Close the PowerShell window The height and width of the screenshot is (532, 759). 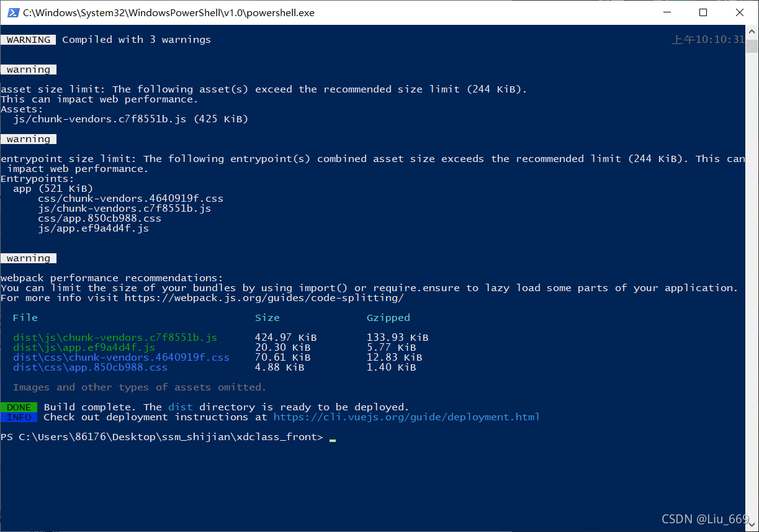click(x=739, y=12)
